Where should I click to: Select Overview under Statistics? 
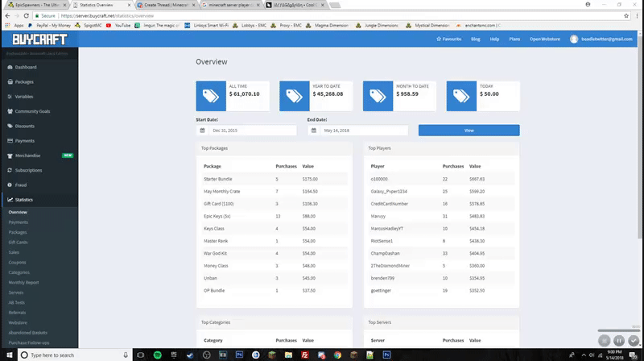tap(18, 212)
